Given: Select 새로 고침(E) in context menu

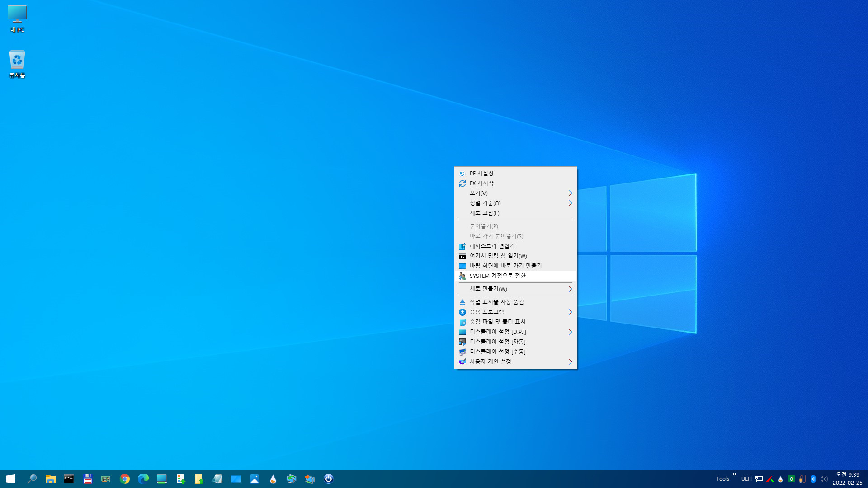Looking at the screenshot, I should click(x=515, y=213).
